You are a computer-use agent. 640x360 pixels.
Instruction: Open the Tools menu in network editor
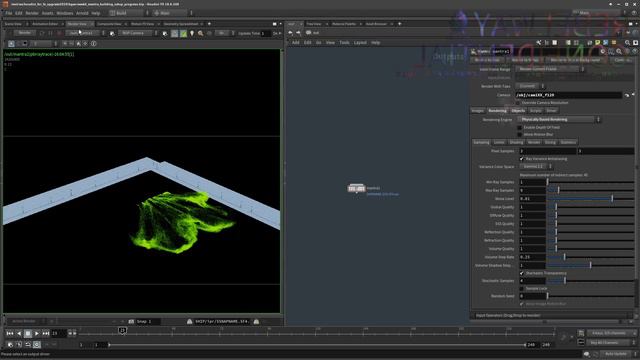344,42
